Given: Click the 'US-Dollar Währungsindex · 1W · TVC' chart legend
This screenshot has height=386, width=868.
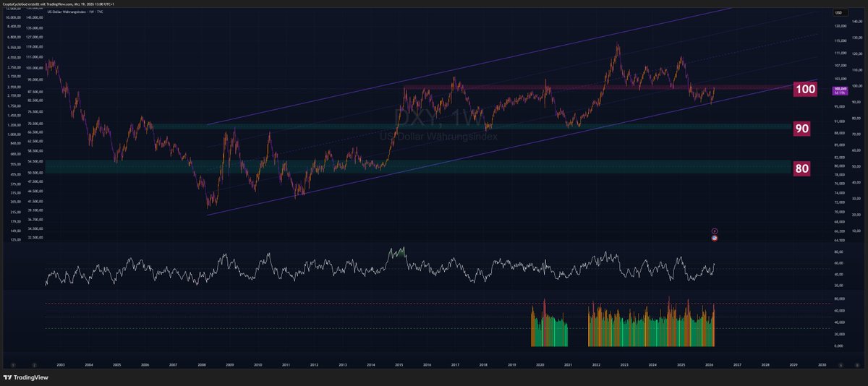Looking at the screenshot, I should pyautogui.click(x=75, y=12).
